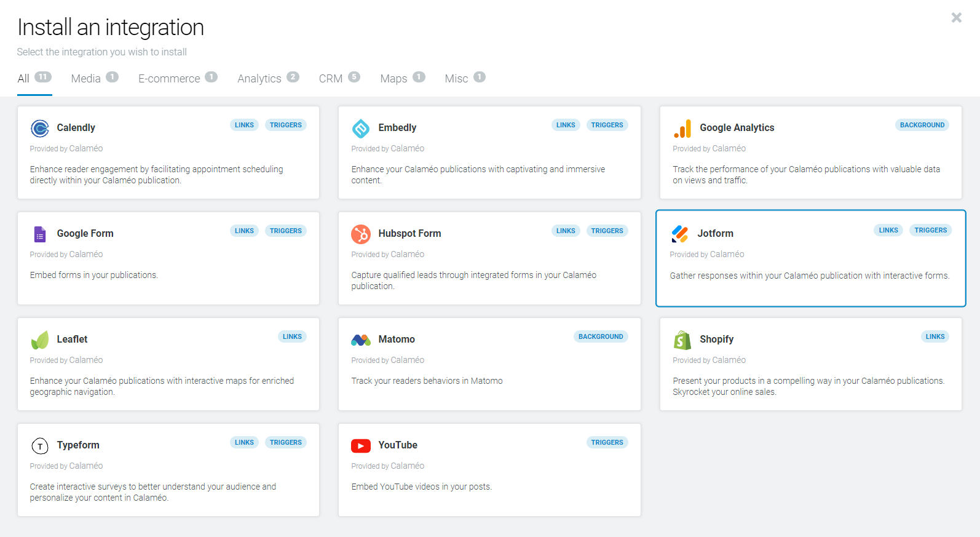Click the BACKGROUND tag on Matomo card
This screenshot has height=537, width=980.
[x=601, y=336]
